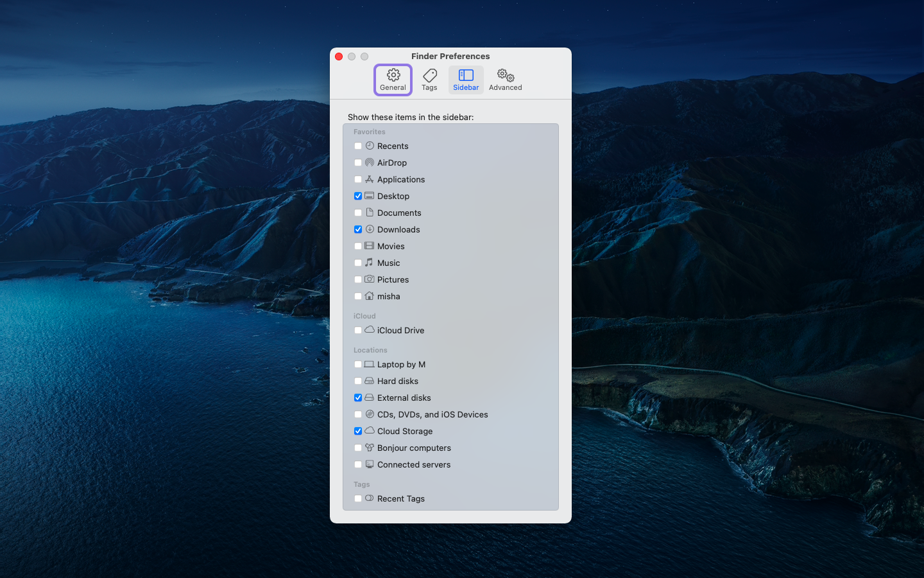924x578 pixels.
Task: Click the Downloads label text
Action: [398, 230]
